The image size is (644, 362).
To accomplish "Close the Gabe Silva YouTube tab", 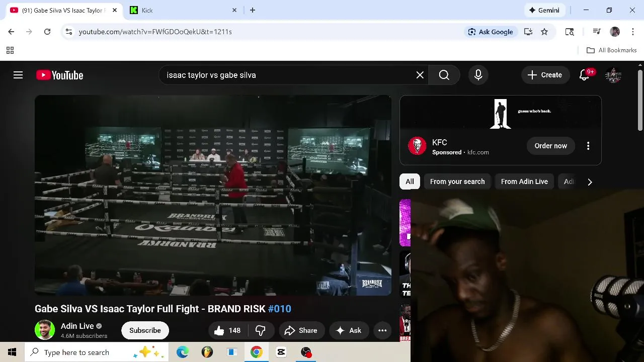I will click(114, 10).
